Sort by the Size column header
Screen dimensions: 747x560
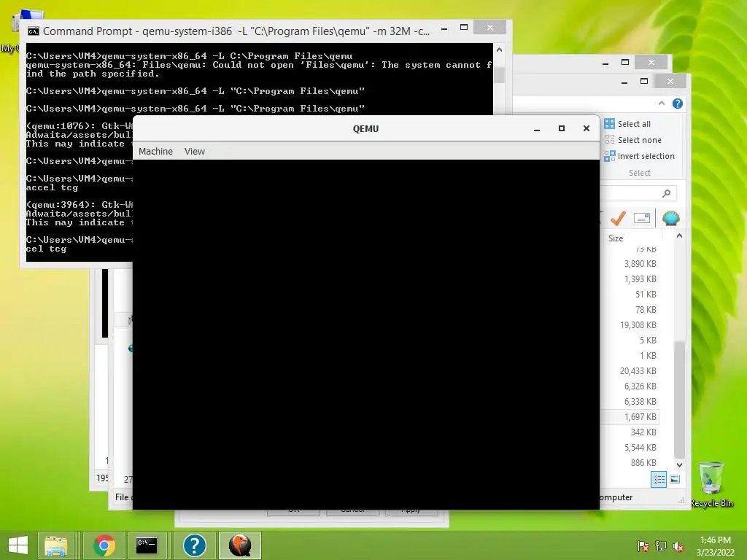[616, 238]
